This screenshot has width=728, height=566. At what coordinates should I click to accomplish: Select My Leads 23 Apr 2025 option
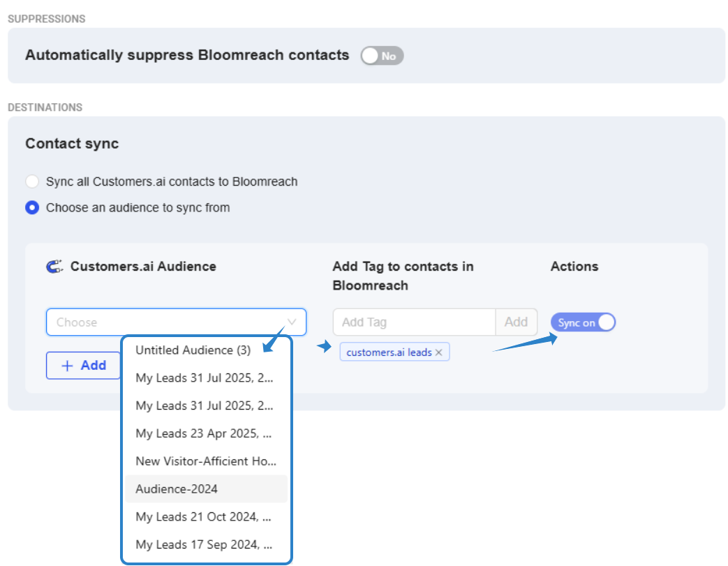(x=203, y=433)
